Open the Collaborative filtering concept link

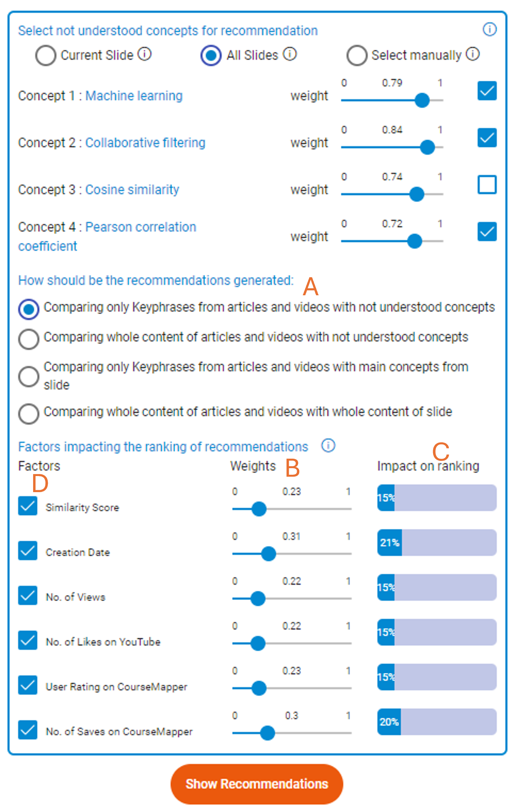tap(145, 143)
